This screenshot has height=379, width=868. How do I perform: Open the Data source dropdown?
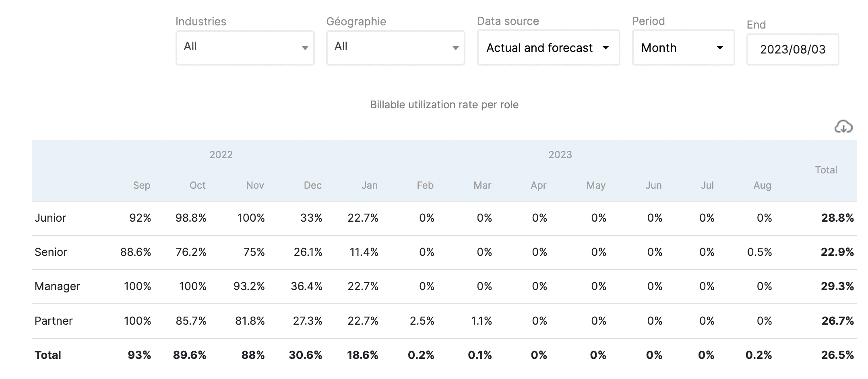(x=548, y=48)
